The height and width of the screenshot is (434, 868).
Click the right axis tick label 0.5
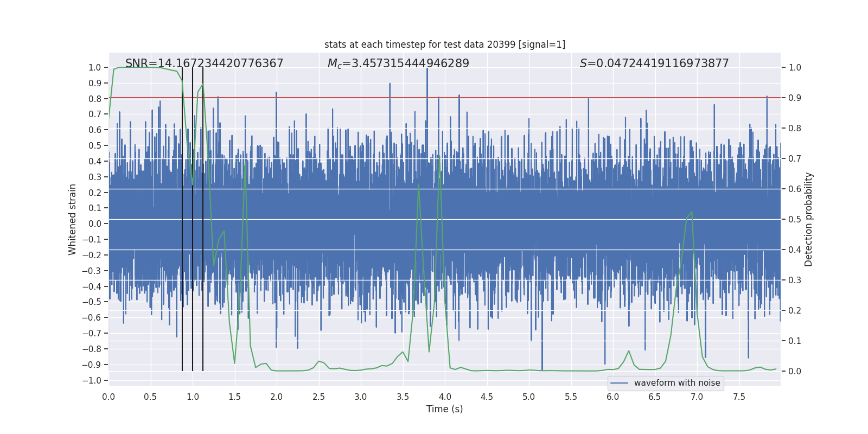click(x=794, y=220)
